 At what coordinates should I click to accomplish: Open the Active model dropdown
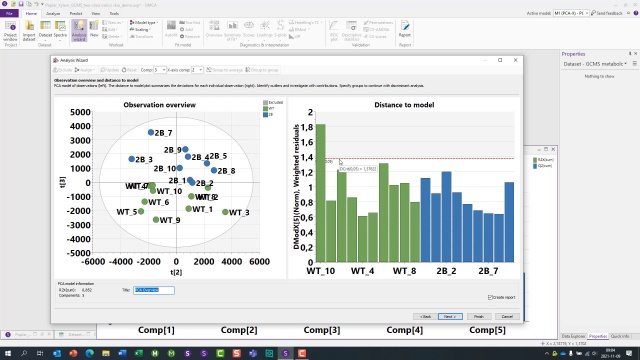point(571,13)
